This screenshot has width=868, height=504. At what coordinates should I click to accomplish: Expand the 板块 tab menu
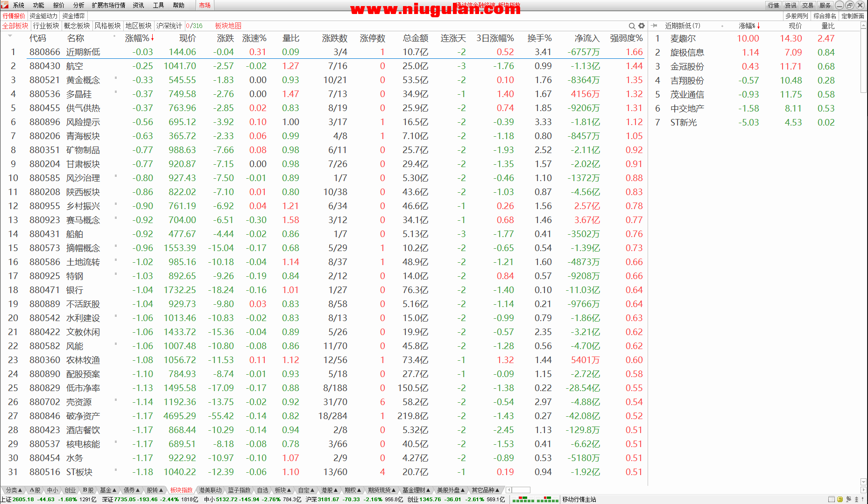pyautogui.click(x=283, y=490)
